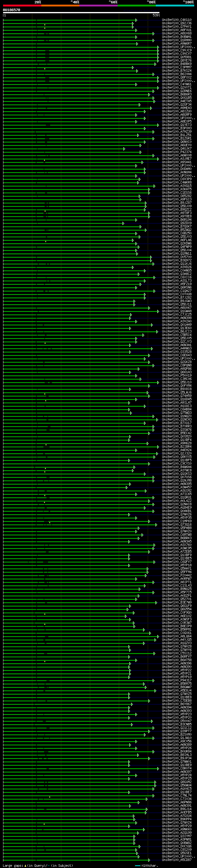This screenshot has width=197, height=868.
Task: Click the Large gaps legend text
Action: click(38, 866)
